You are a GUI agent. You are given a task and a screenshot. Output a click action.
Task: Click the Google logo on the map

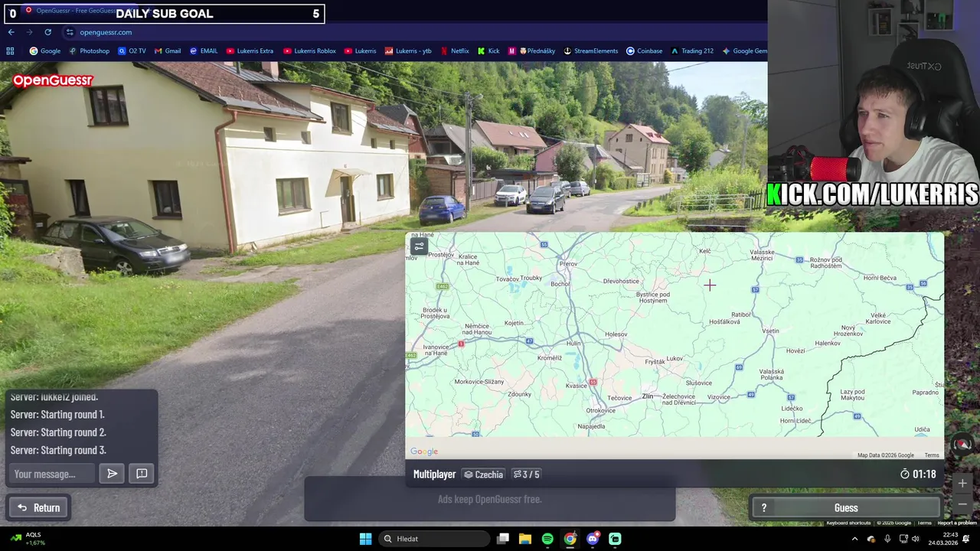click(424, 452)
